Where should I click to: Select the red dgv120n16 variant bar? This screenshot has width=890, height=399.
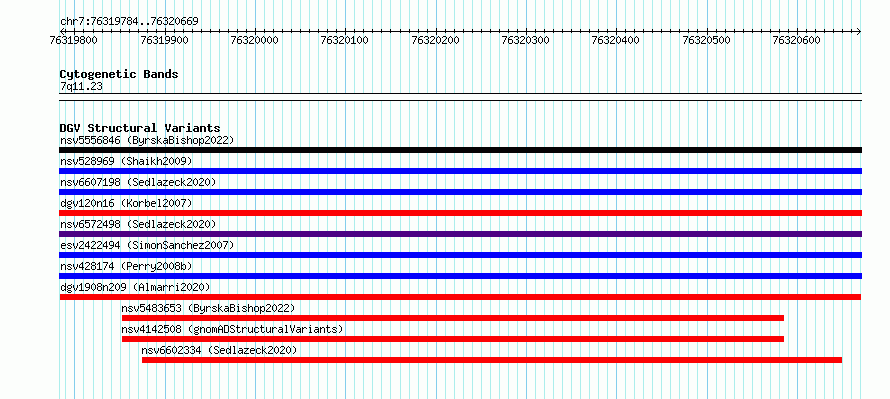click(x=460, y=213)
